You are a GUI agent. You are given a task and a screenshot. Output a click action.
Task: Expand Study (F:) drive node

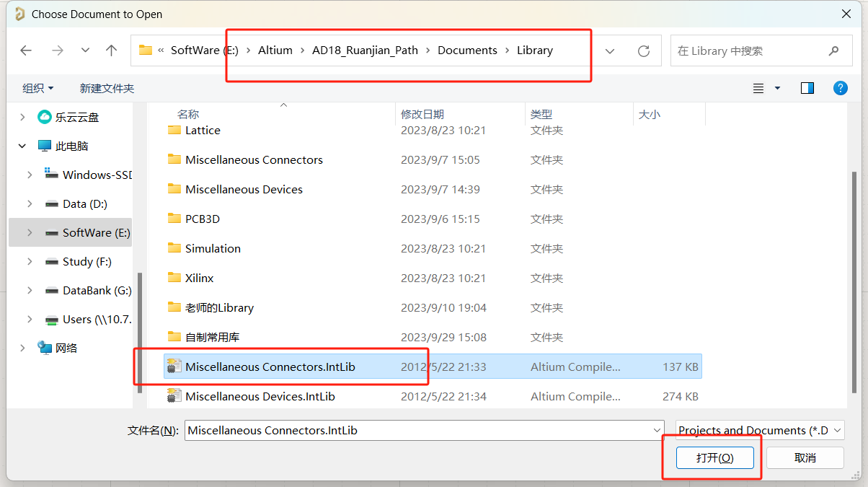coord(30,261)
